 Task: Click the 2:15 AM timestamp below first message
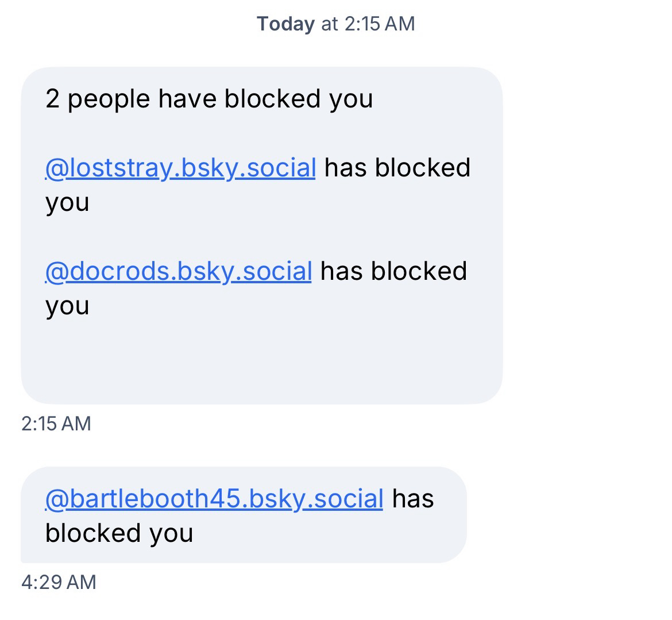point(56,423)
